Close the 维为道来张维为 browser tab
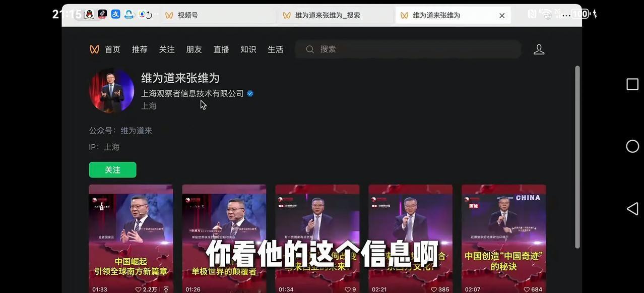644x293 pixels. 502,16
